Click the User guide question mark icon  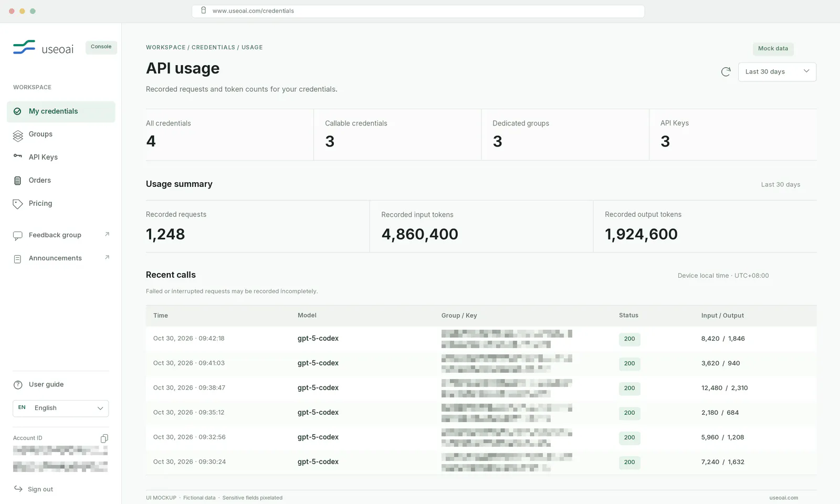tap(18, 385)
